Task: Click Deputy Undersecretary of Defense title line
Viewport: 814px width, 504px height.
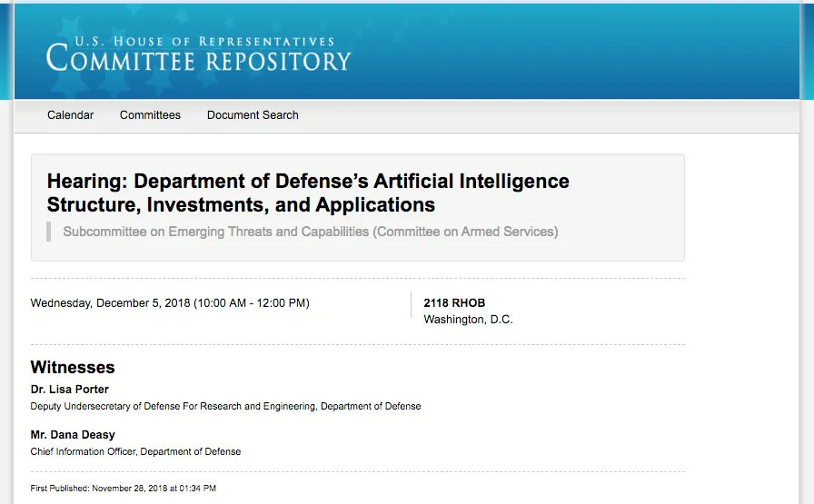Action: [226, 407]
